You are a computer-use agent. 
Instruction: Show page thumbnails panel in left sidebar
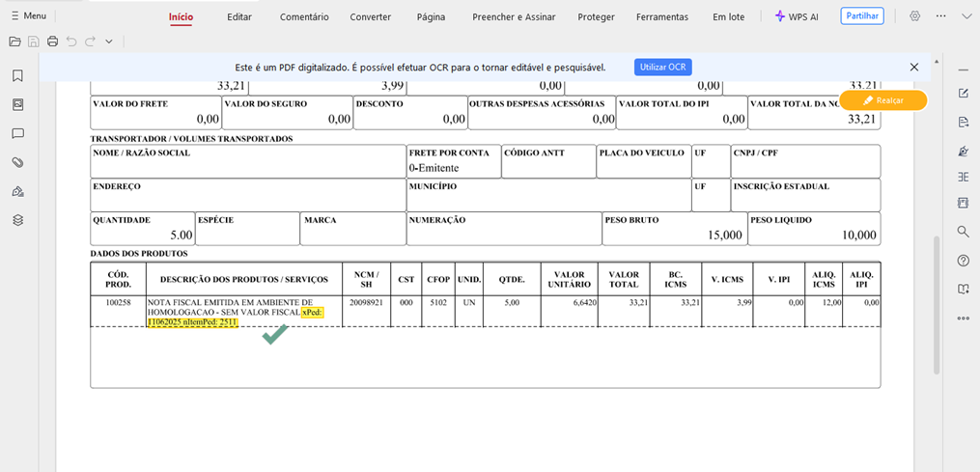[x=17, y=104]
